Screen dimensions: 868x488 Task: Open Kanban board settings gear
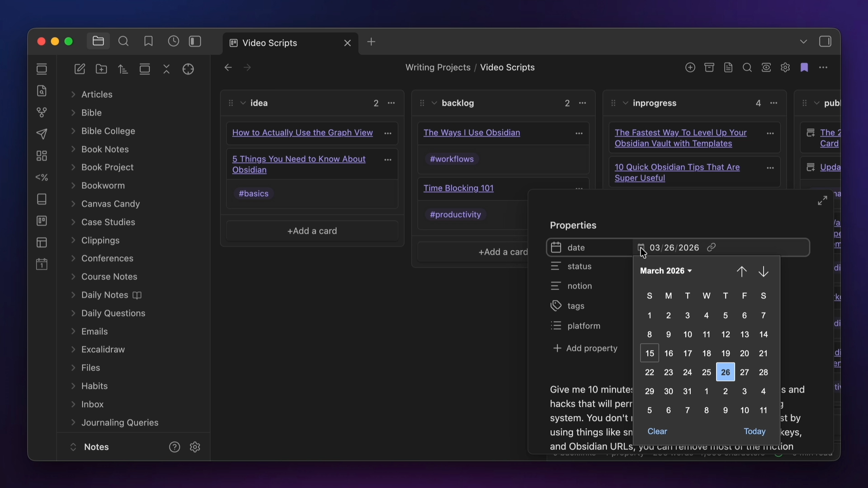(785, 68)
